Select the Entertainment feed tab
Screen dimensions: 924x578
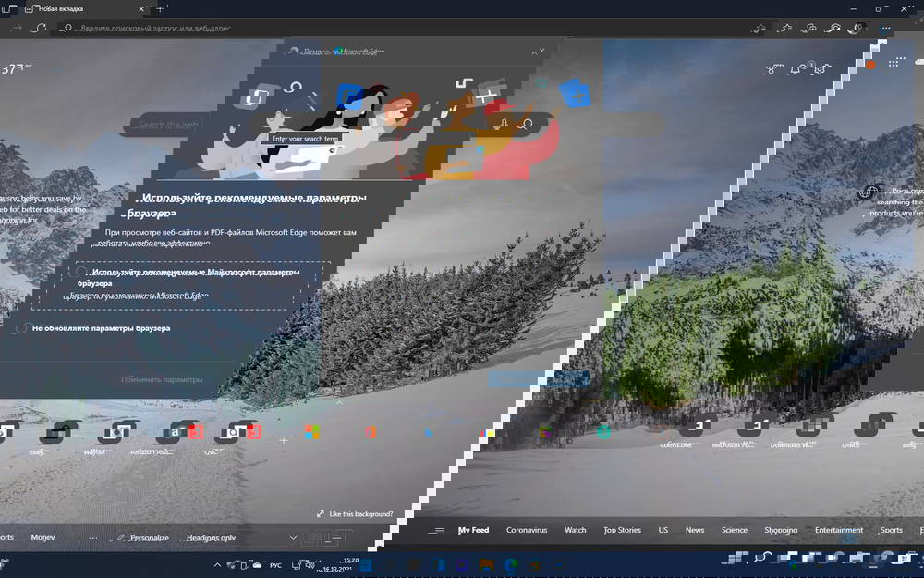pos(839,530)
